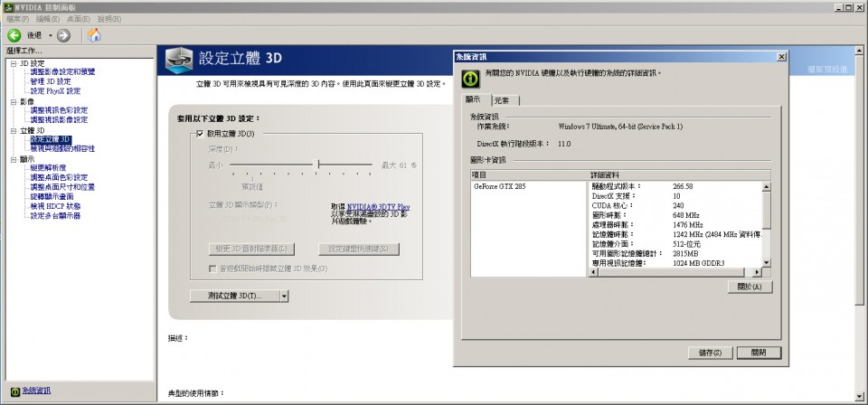Click the 測試立體 3D(T)... button
The width and height of the screenshot is (868, 405).
tap(235, 296)
